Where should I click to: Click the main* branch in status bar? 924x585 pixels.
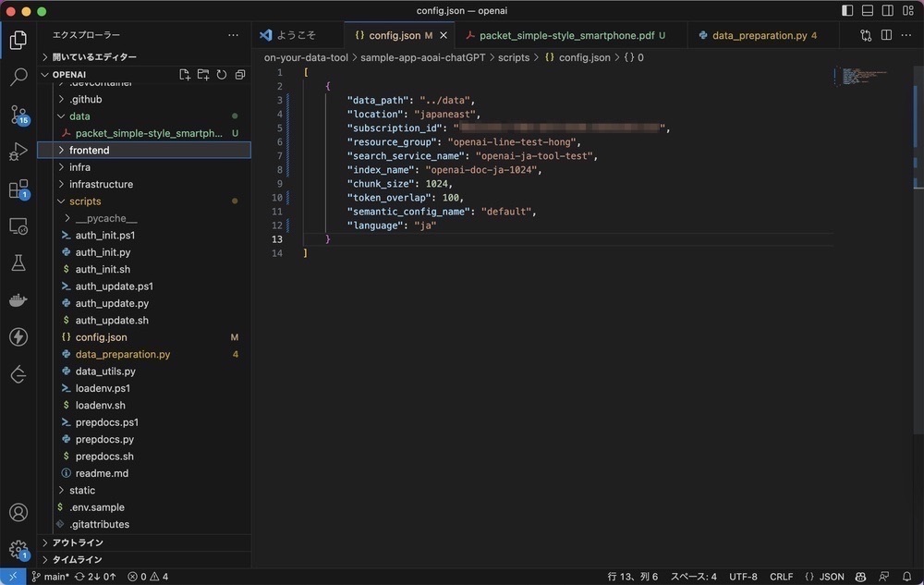pos(50,577)
